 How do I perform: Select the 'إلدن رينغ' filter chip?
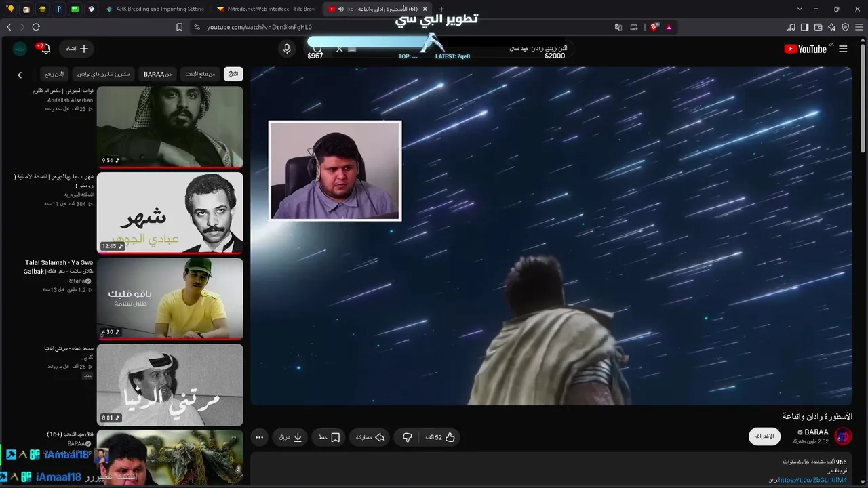click(x=54, y=74)
